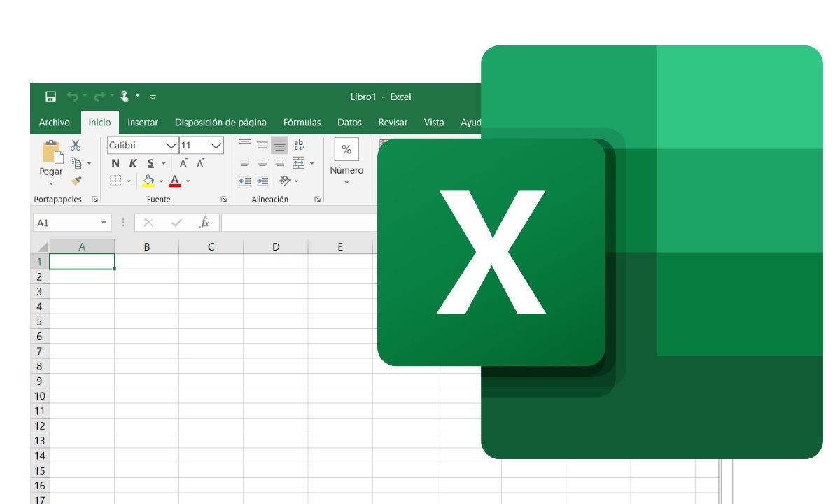Screen dimensions: 840x504
Task: Click the Borders icon
Action: (x=115, y=181)
